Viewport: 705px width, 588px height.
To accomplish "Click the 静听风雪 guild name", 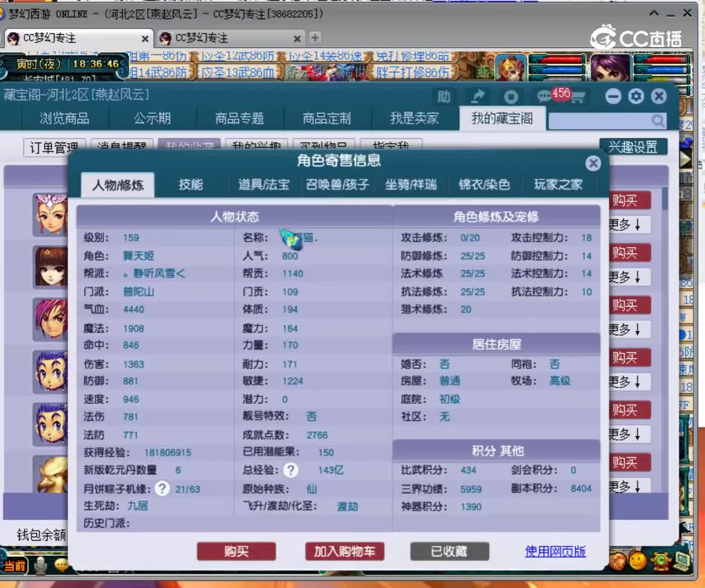I will coord(154,274).
